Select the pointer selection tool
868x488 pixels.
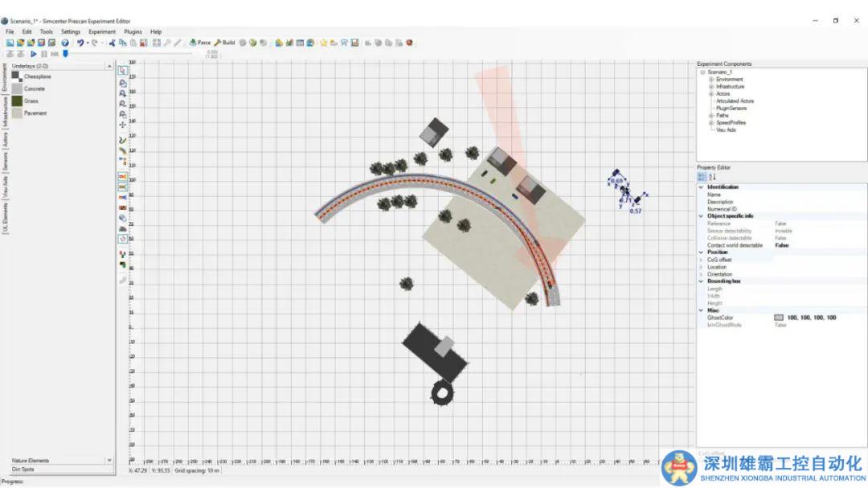coord(122,71)
